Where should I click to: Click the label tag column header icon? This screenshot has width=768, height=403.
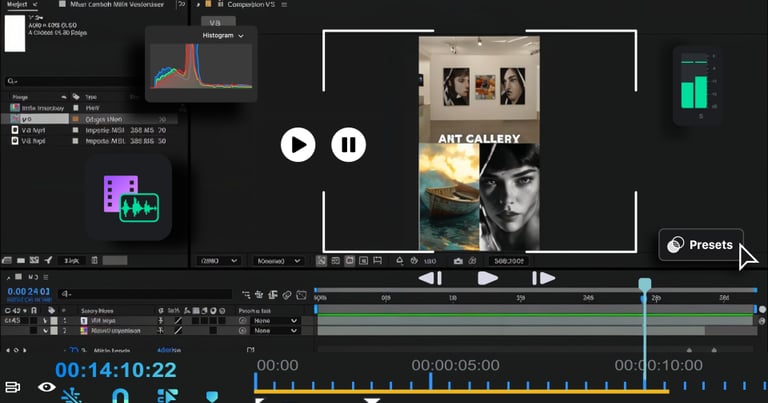tap(76, 97)
